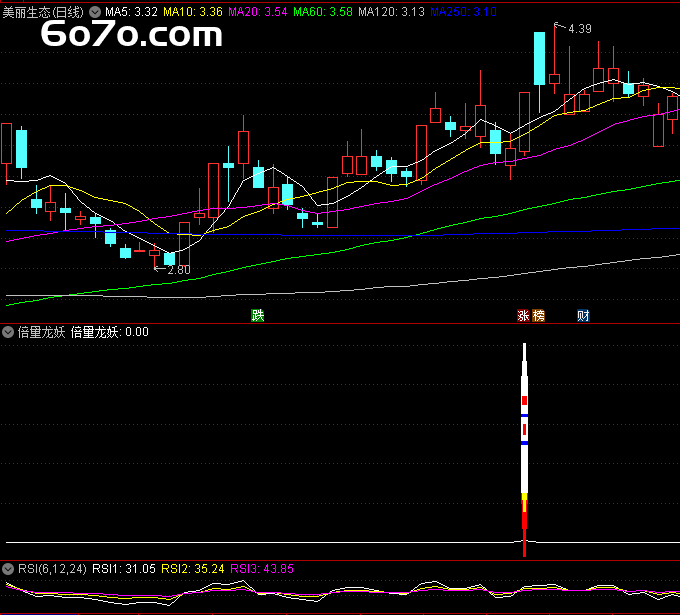Click the RSI1: 31.05 value

[x=124, y=569]
